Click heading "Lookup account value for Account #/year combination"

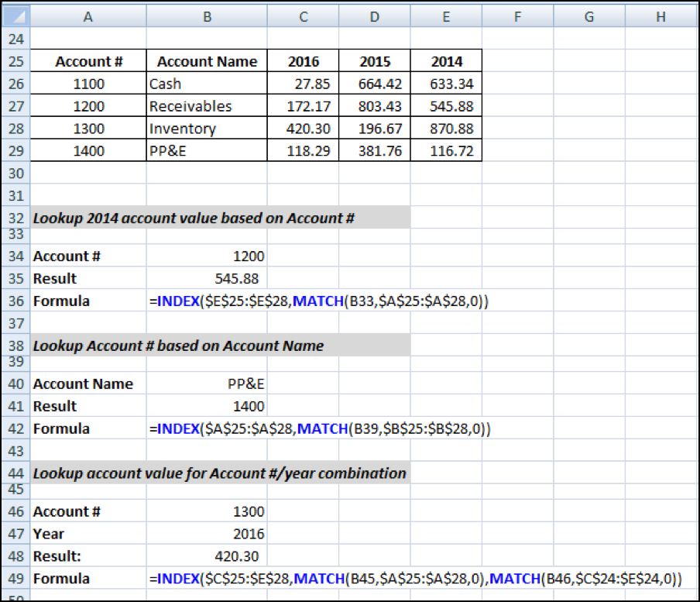220,473
